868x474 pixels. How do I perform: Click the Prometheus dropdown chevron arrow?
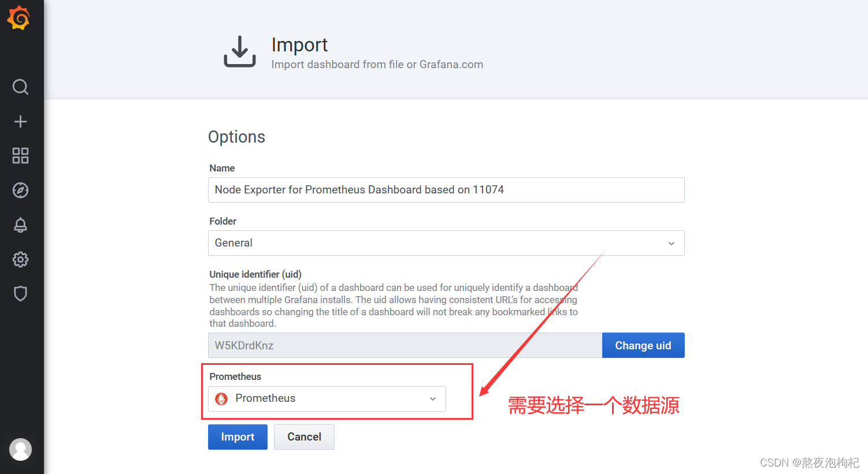(x=433, y=399)
